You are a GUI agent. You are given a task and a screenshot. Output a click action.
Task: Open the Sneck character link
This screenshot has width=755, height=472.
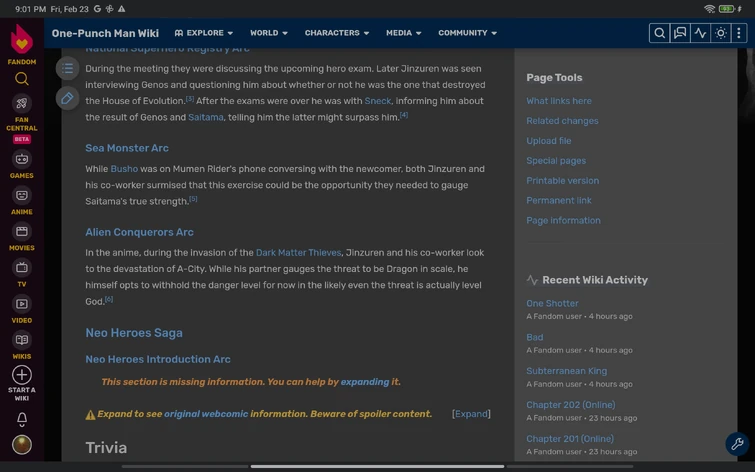point(378,101)
